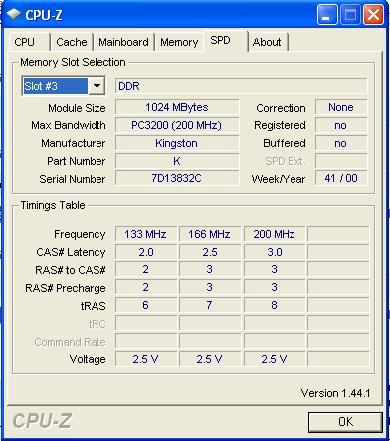Viewport: 390px width, 441px height.
Task: Click the part number value K
Action: (177, 161)
